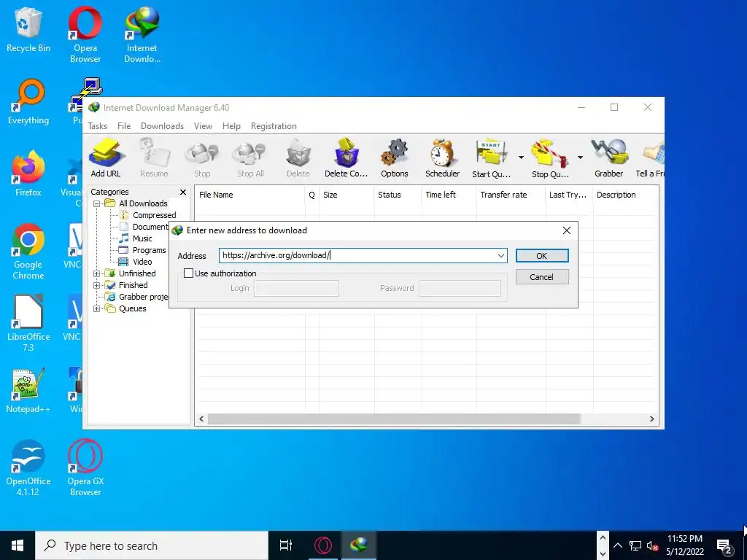The image size is (747, 560).
Task: Click the Tell a Friend toolbar icon
Action: click(x=650, y=158)
